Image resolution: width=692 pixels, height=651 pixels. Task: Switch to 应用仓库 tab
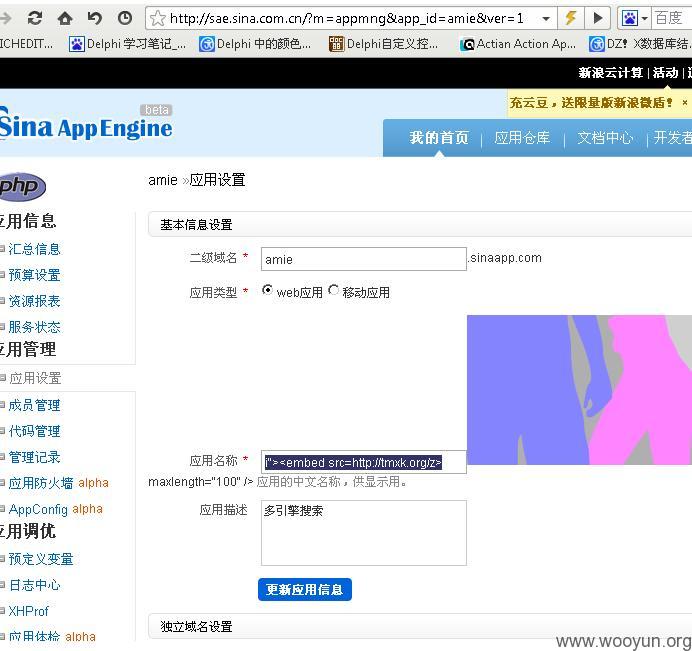point(522,138)
